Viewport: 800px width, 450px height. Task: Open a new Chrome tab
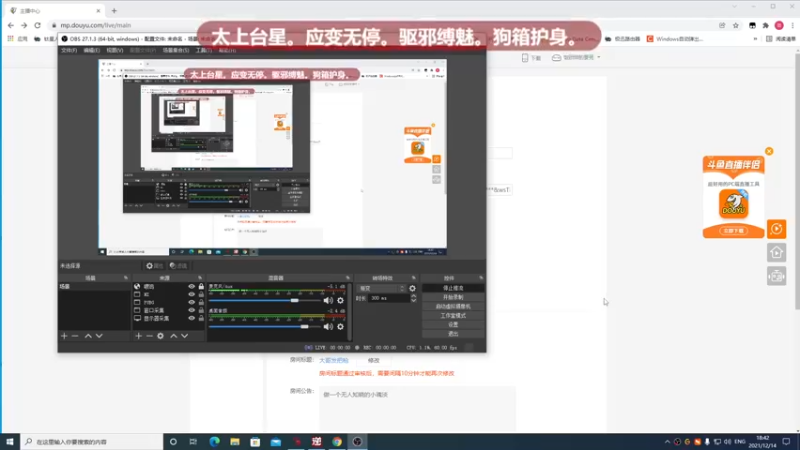pos(114,10)
